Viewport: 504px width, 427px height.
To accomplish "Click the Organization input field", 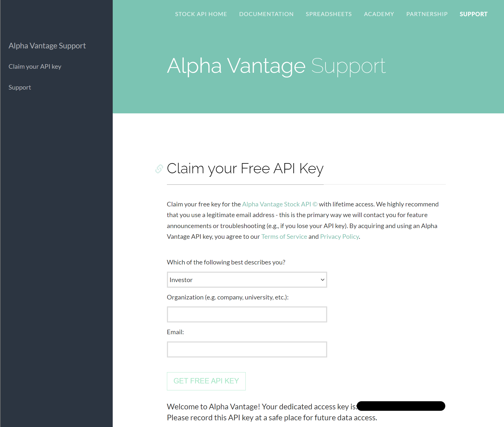I will [247, 314].
